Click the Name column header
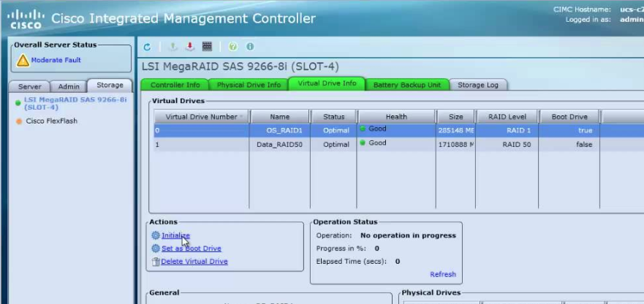Viewport: 644px width, 304px height. click(280, 117)
